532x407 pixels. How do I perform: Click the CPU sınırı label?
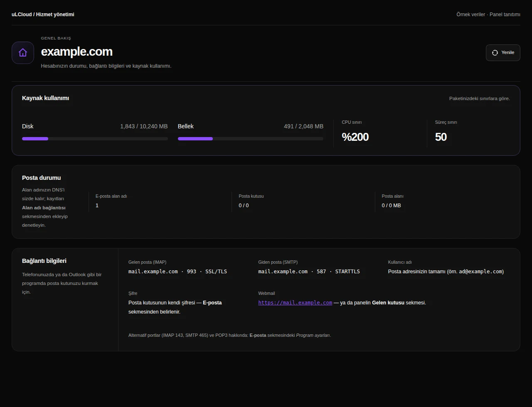(x=352, y=123)
